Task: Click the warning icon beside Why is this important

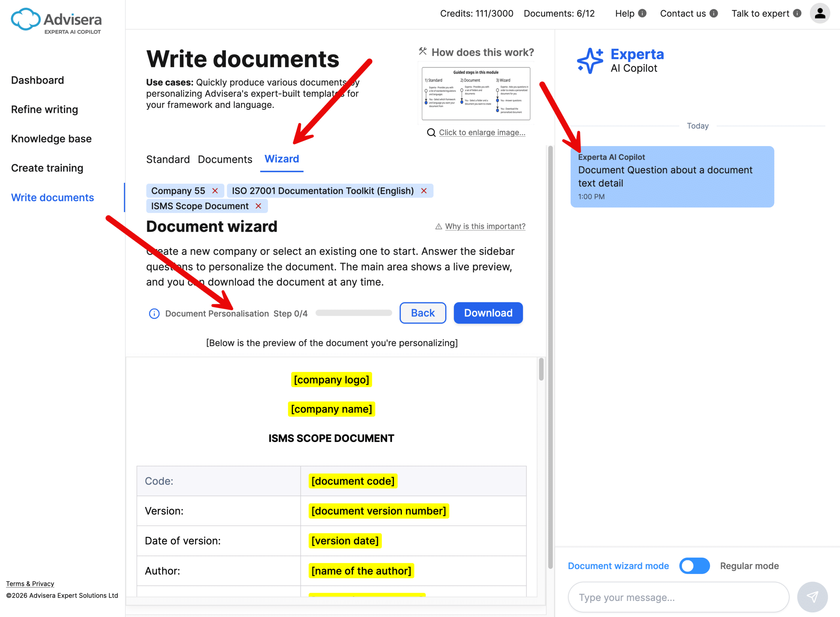Action: 438,226
